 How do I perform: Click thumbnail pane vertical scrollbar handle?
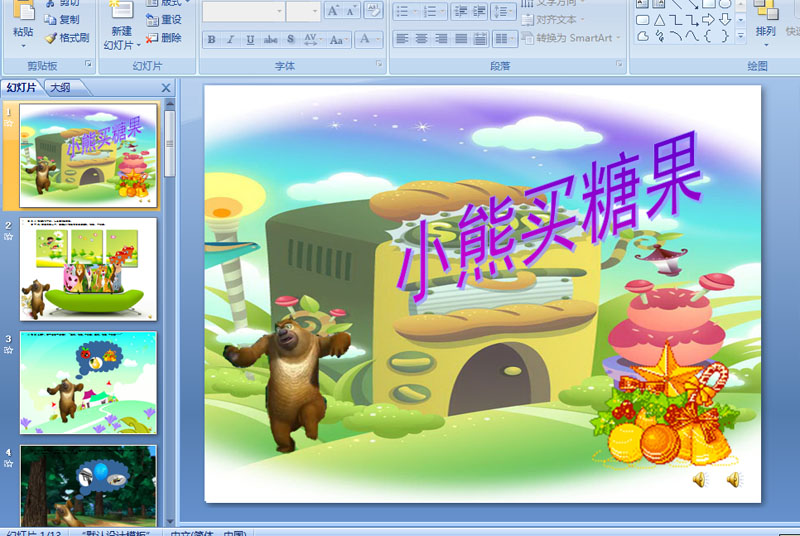coord(170,143)
